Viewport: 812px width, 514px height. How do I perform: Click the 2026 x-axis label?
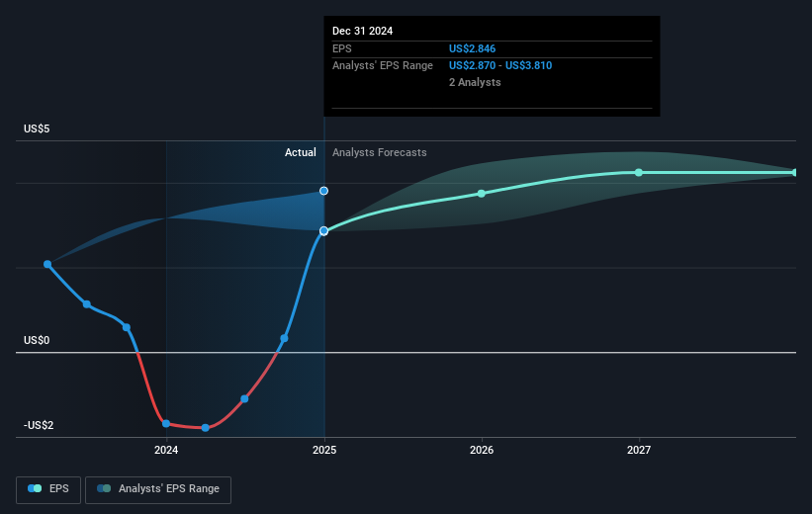(482, 450)
